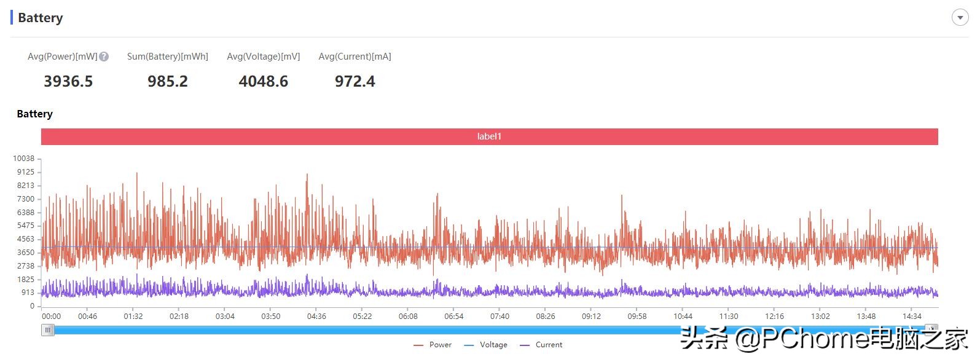Open the Avg(Power) help question mark icon
This screenshot has height=362, width=980.
point(104,57)
